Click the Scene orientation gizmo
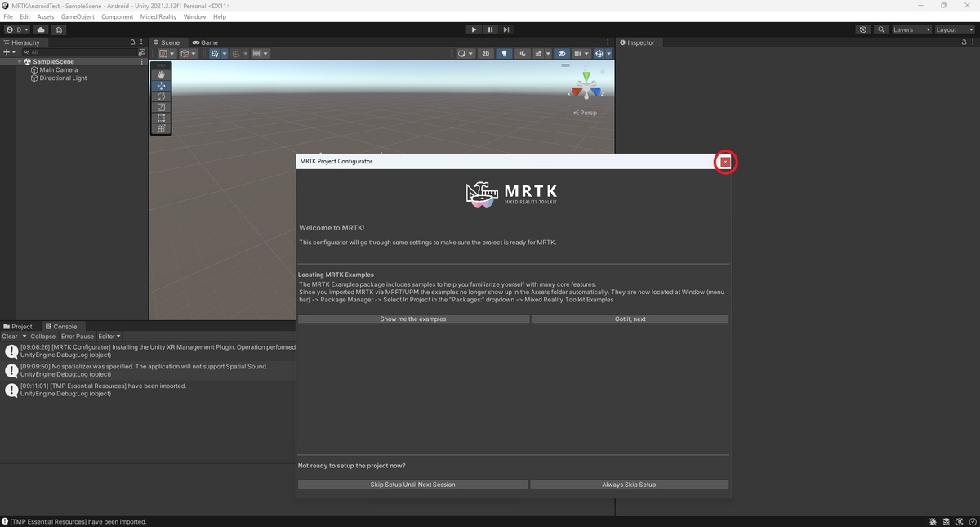980x527 pixels. tap(586, 87)
